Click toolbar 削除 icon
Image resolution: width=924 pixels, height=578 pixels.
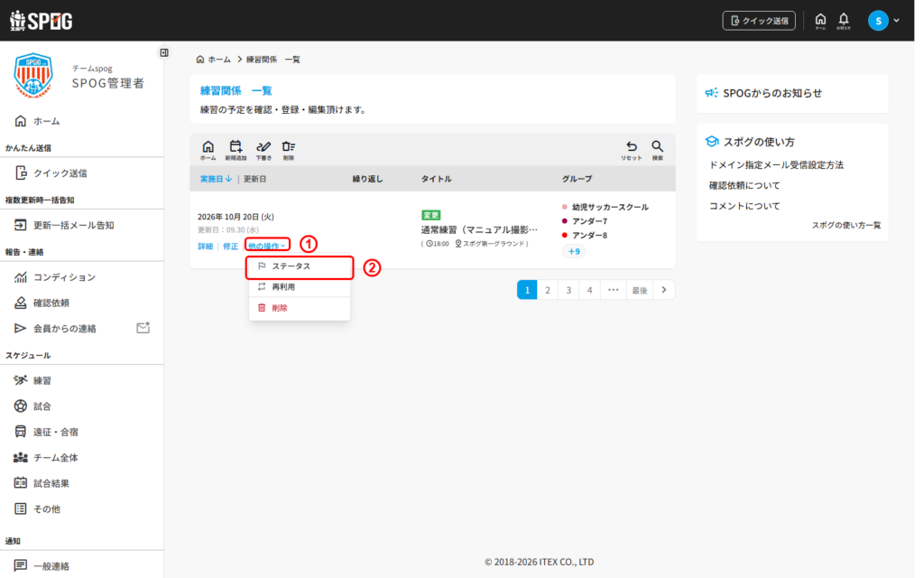[x=288, y=150]
